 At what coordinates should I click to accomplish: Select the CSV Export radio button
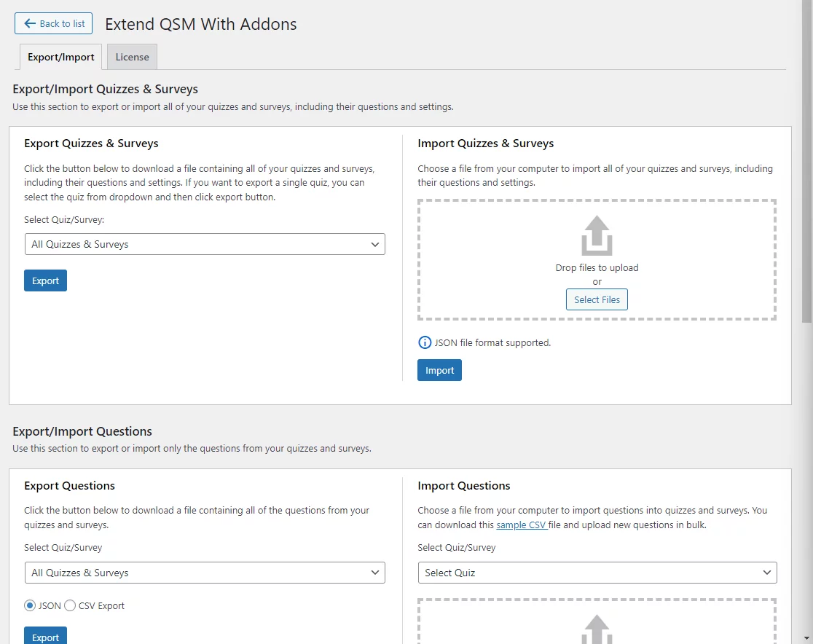tap(70, 605)
